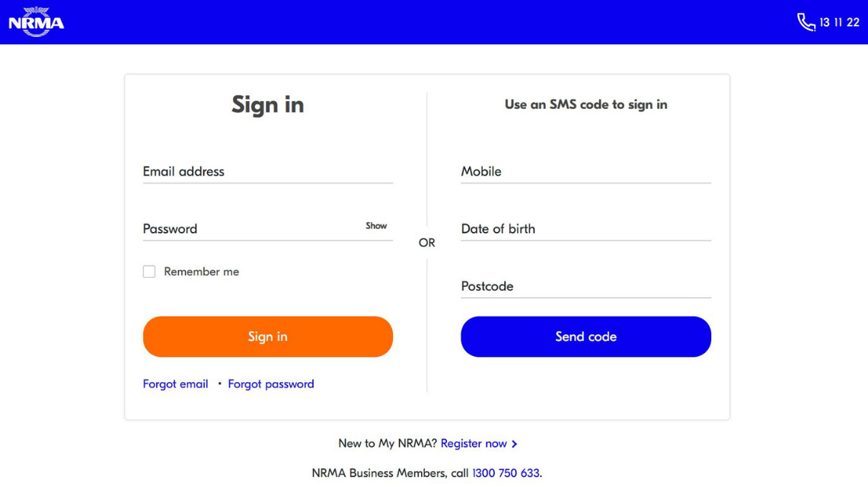Enable the Remember me checkbox
The height and width of the screenshot is (487, 868).
click(x=149, y=271)
